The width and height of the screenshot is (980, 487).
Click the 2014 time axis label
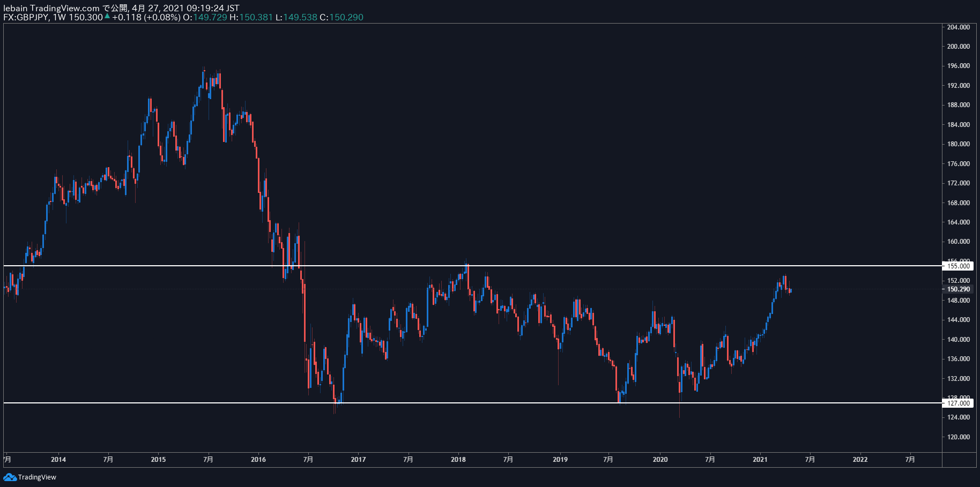click(58, 460)
